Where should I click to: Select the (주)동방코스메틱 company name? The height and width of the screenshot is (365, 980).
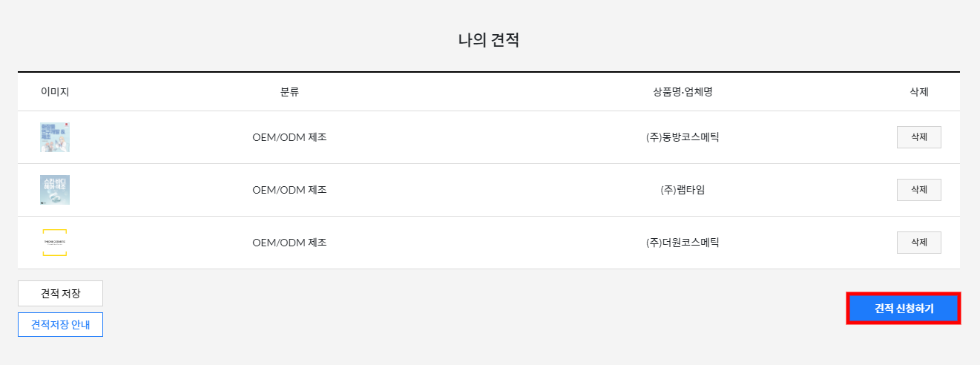[x=683, y=137]
